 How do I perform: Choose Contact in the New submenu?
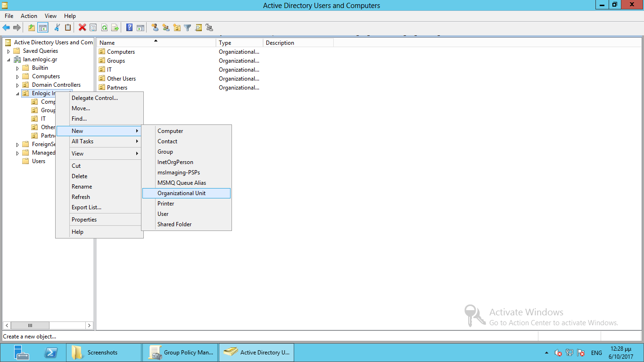(186, 141)
